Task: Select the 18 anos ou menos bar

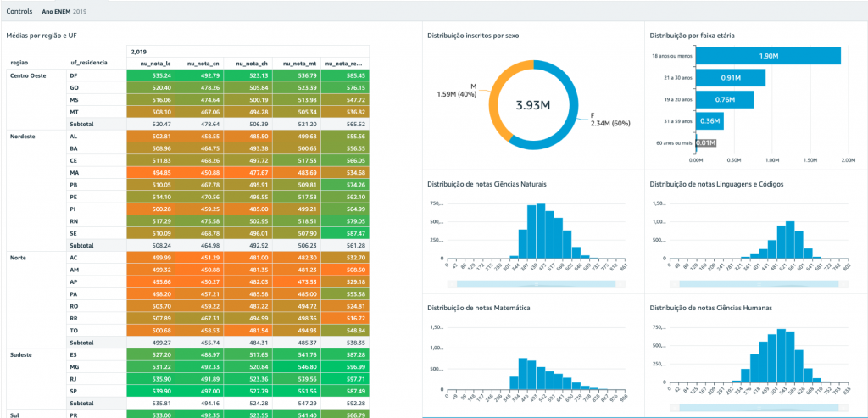Action: pyautogui.click(x=768, y=56)
